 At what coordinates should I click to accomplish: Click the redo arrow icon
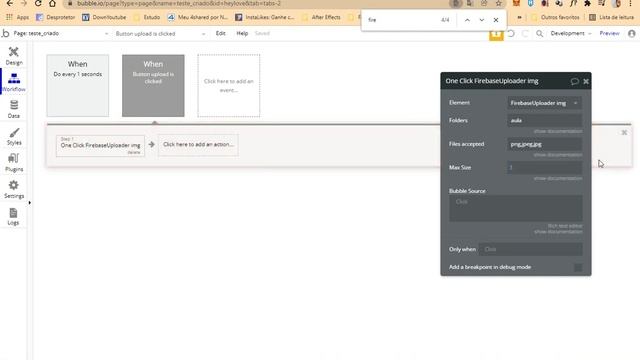[x=525, y=33]
